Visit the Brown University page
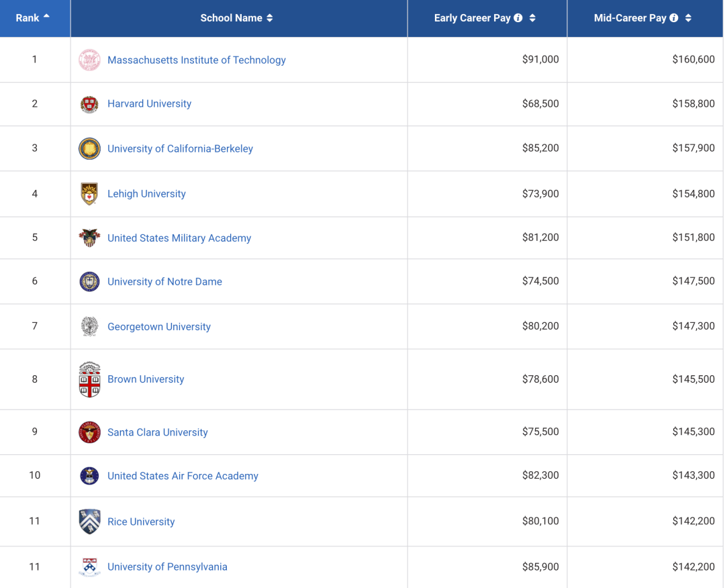Screen dimensions: 725x588 [x=146, y=379]
